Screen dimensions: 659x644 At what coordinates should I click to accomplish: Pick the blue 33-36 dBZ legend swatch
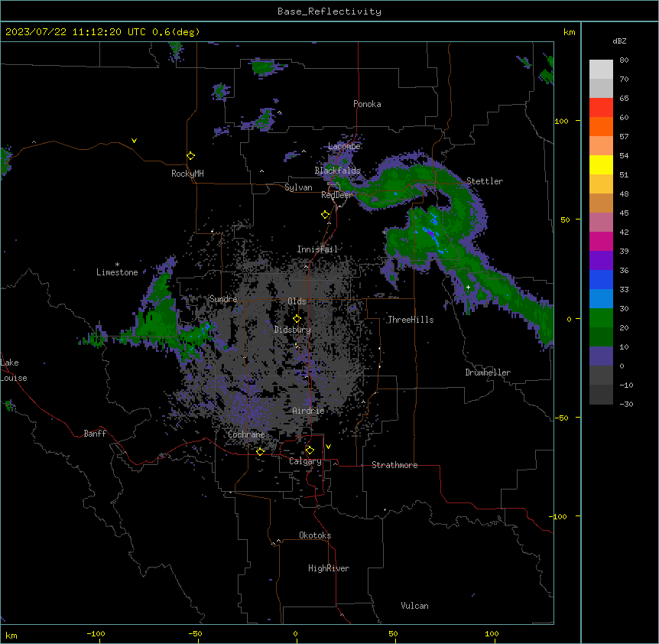point(601,279)
